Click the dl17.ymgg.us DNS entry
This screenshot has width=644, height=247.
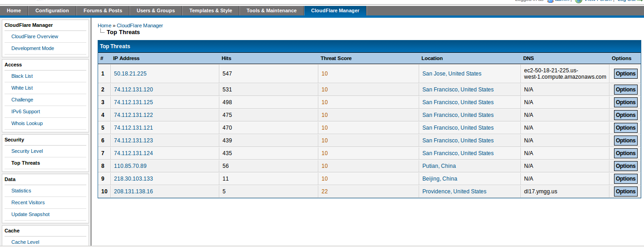[x=540, y=192]
